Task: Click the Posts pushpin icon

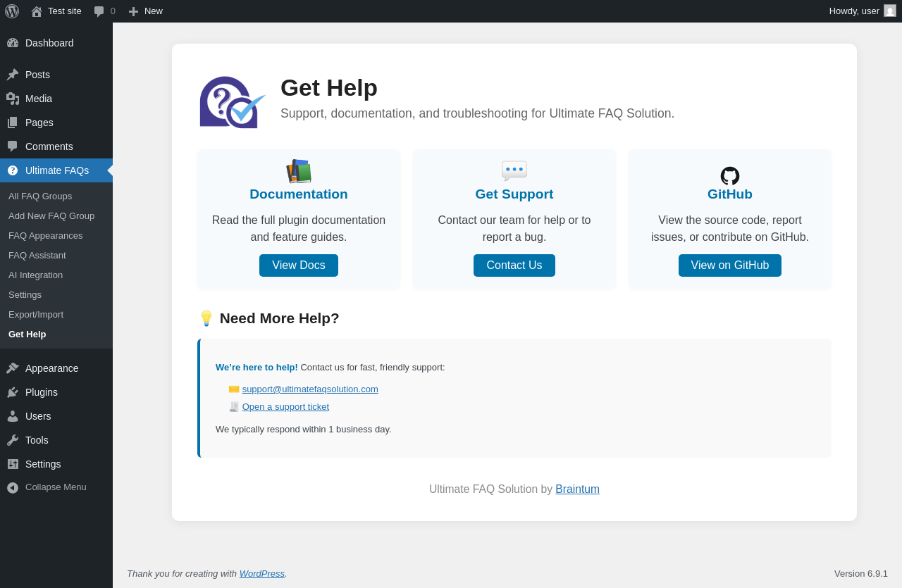Action: tap(13, 75)
